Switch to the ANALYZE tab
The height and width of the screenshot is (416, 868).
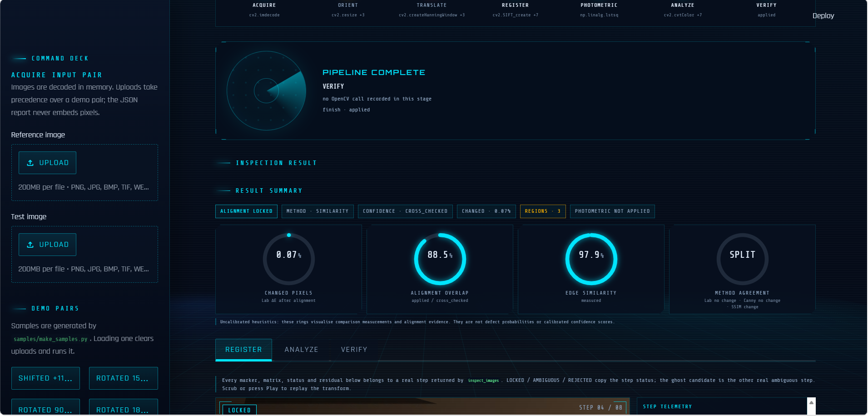[x=302, y=350]
